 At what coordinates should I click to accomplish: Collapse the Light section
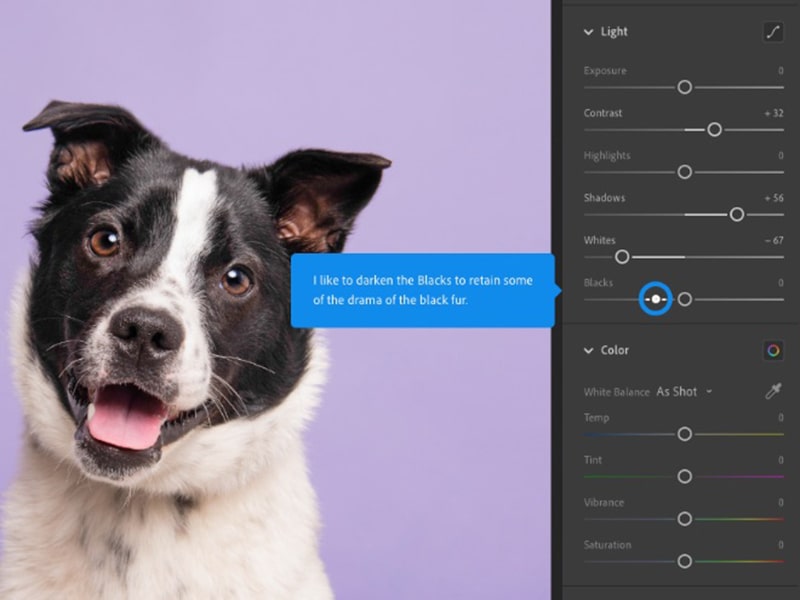[589, 31]
